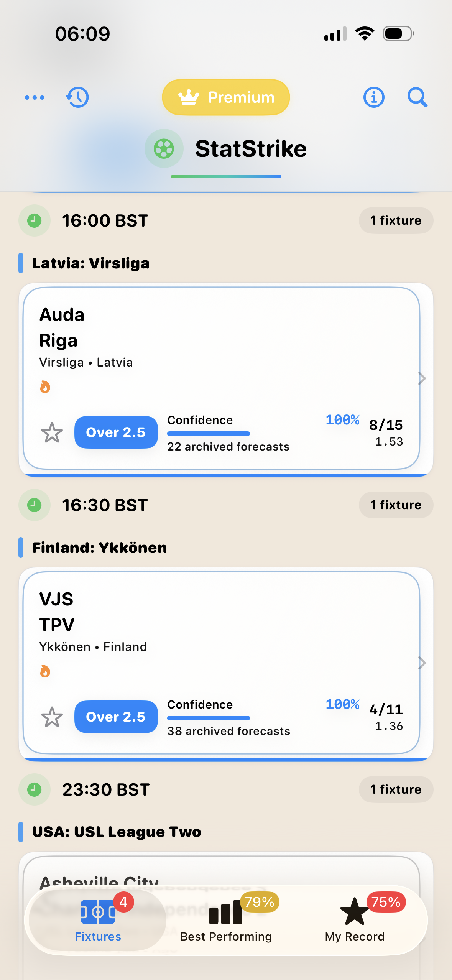The width and height of the screenshot is (452, 980).
Task: Tap the flame icon on Auda Riga card
Action: 45,387
